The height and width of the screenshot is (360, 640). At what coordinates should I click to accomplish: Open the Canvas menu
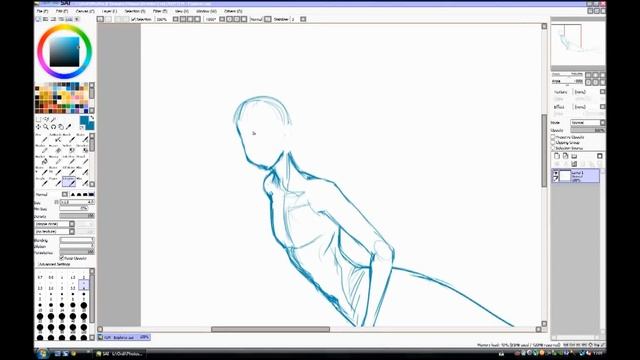[85, 11]
